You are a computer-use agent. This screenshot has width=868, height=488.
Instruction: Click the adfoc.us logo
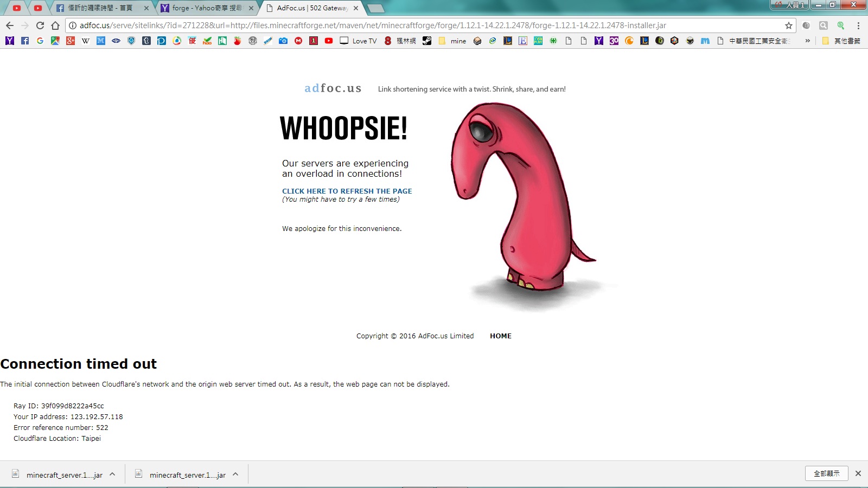pyautogui.click(x=333, y=88)
